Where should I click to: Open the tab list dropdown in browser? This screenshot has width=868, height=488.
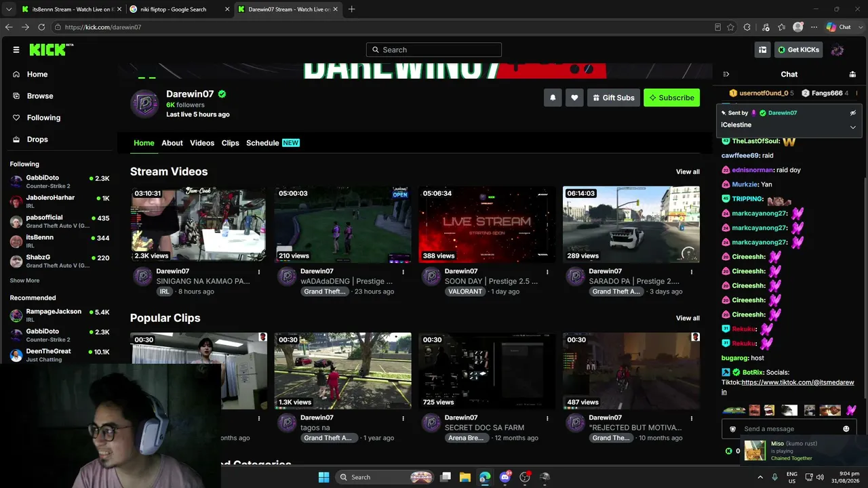point(9,9)
